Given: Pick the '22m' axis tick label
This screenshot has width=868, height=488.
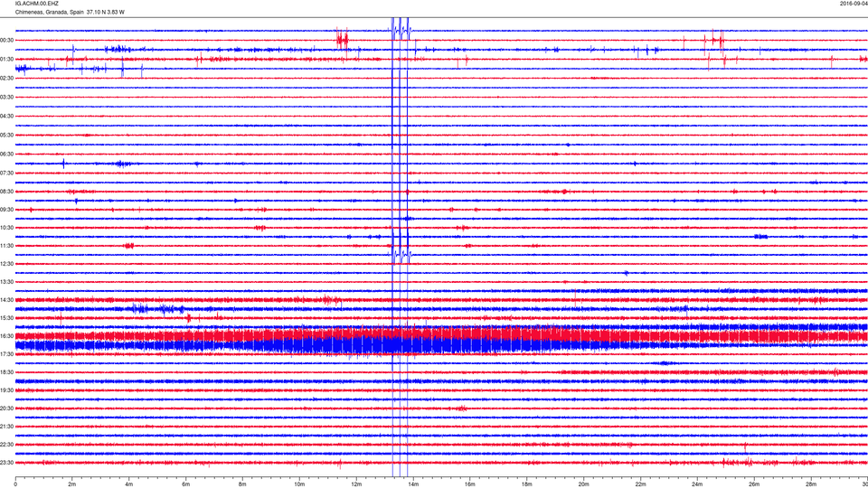Looking at the screenshot, I should (x=640, y=484).
